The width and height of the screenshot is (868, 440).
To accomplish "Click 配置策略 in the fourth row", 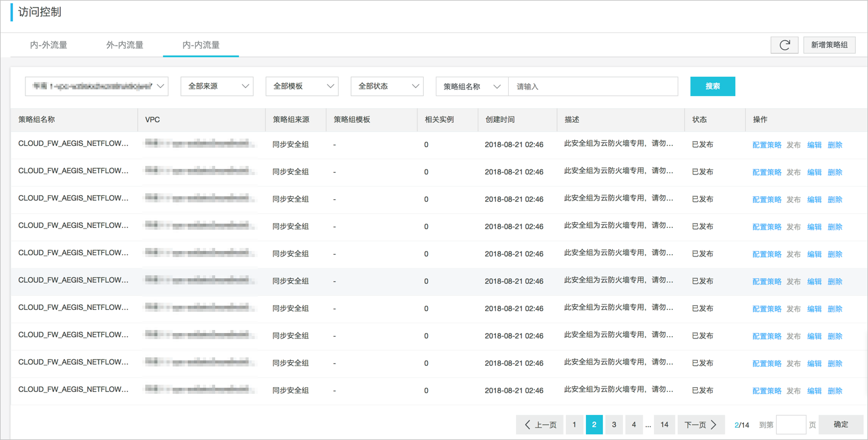I will [x=767, y=227].
